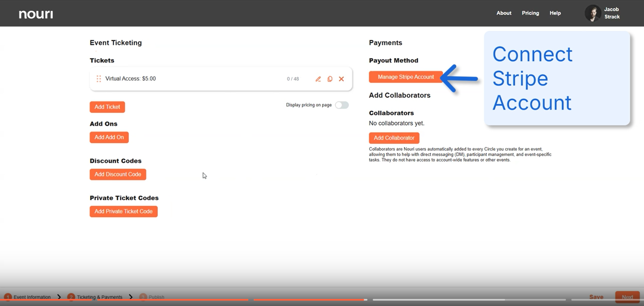644x306 pixels.
Task: Click Add Add On button
Action: (x=109, y=137)
